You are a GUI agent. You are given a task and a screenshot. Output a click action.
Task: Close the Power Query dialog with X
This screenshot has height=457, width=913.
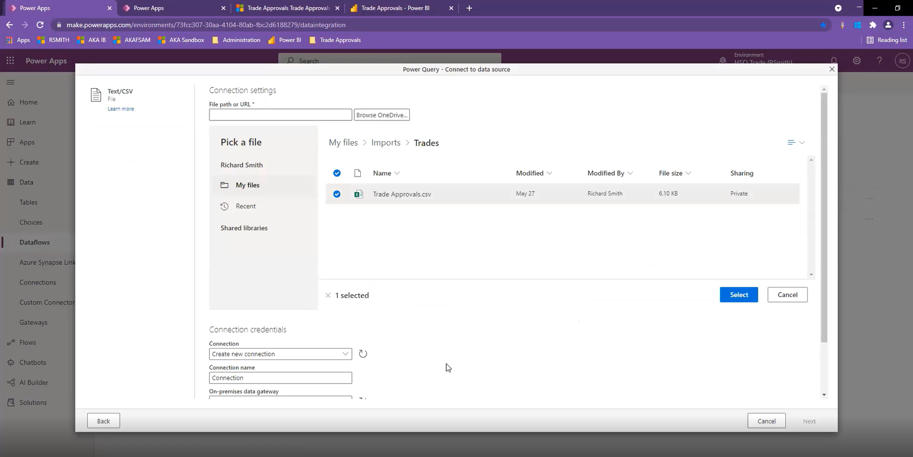coord(832,69)
